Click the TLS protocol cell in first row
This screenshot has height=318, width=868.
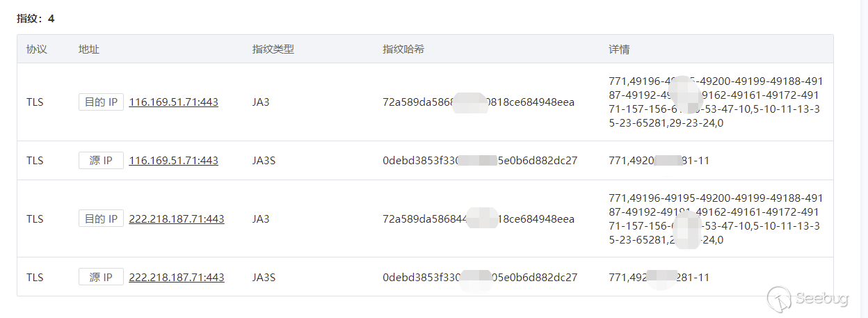pos(35,102)
